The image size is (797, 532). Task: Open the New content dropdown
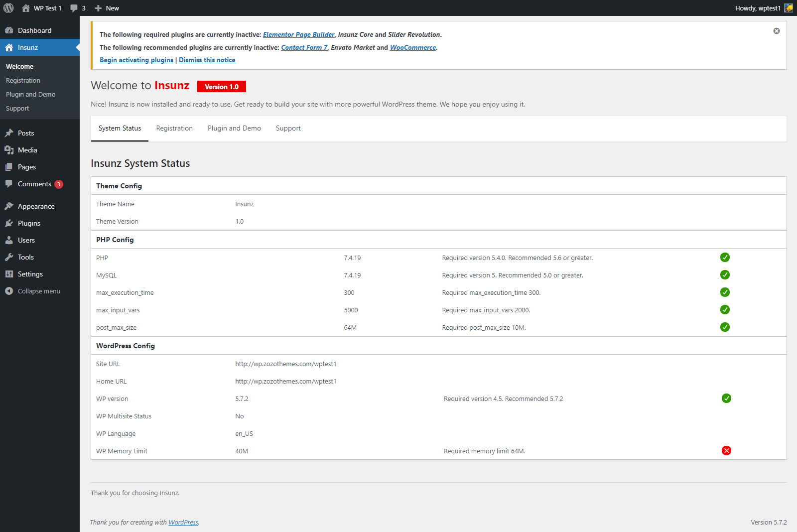pyautogui.click(x=107, y=8)
